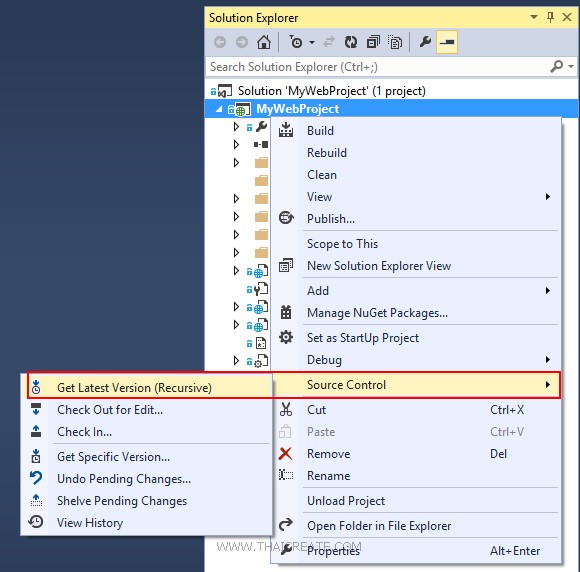The height and width of the screenshot is (572, 580).
Task: Select the MyWebProject project node
Action: pyautogui.click(x=297, y=109)
